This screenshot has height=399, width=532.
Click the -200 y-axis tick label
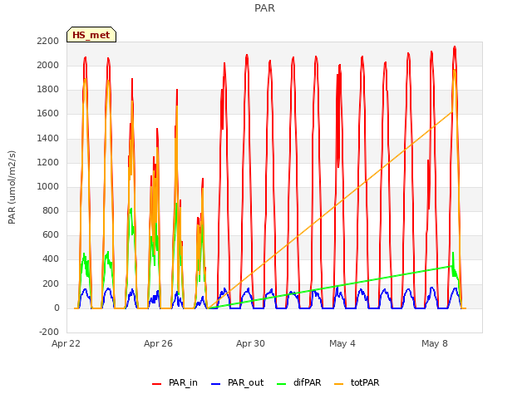point(49,332)
